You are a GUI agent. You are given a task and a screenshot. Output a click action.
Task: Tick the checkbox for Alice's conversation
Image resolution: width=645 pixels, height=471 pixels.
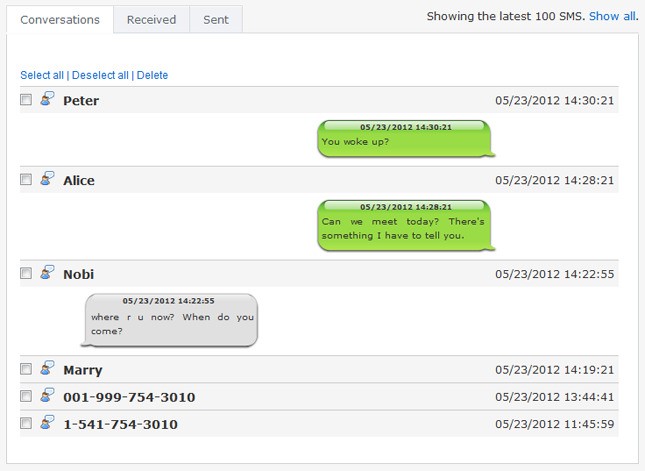[x=26, y=180]
